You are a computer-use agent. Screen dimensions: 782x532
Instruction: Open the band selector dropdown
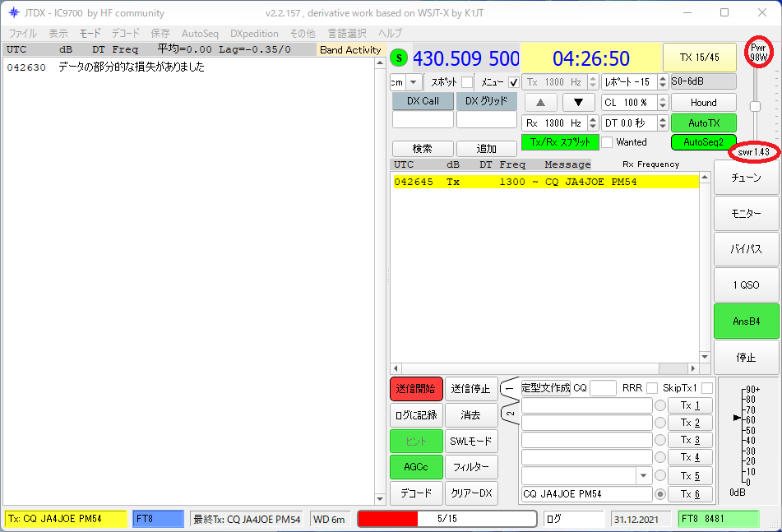click(x=414, y=82)
